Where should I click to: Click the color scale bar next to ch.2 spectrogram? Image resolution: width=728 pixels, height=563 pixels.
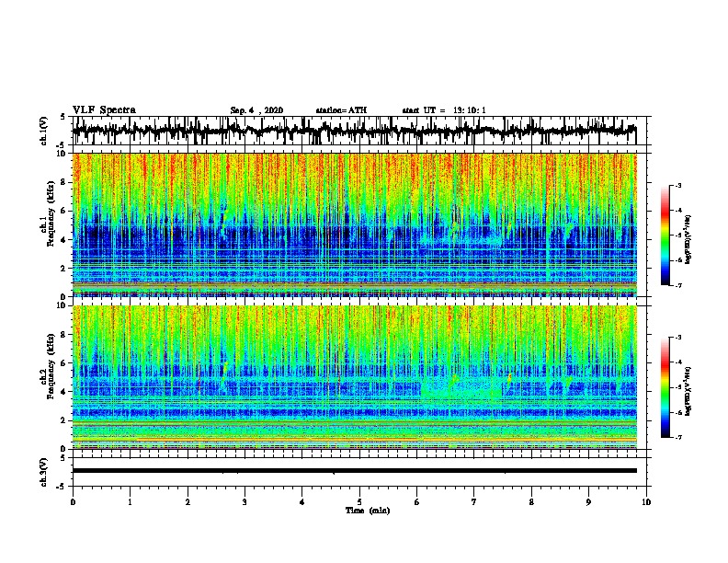click(665, 387)
